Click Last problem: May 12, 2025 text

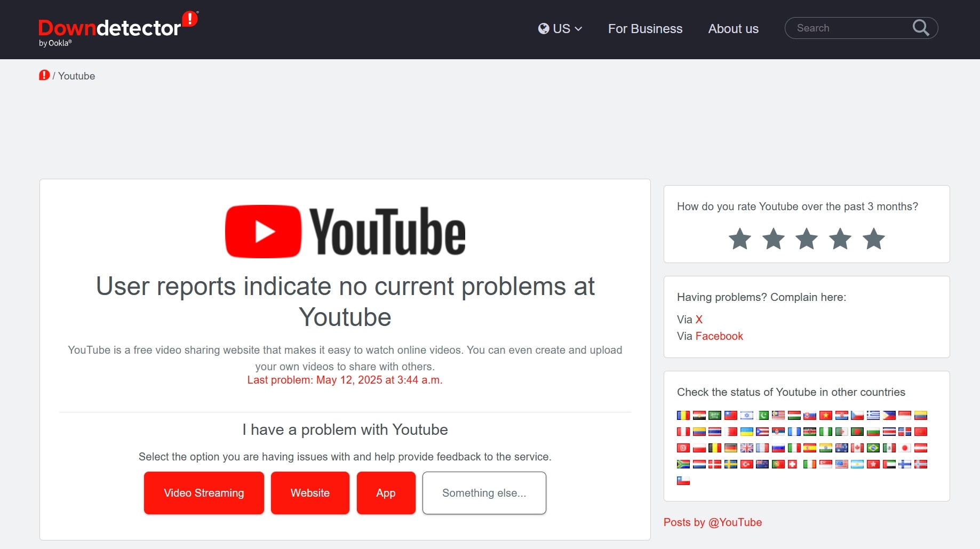[x=345, y=380]
